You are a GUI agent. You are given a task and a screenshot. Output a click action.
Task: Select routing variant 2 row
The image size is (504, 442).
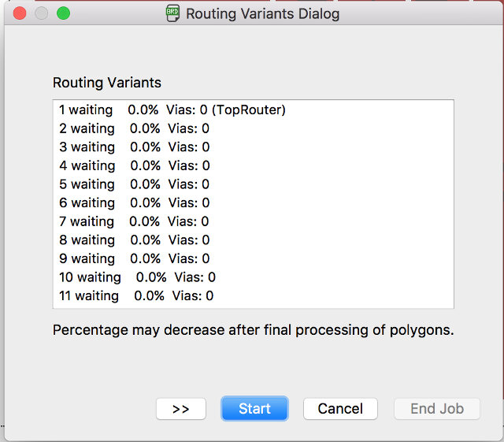pyautogui.click(x=254, y=128)
